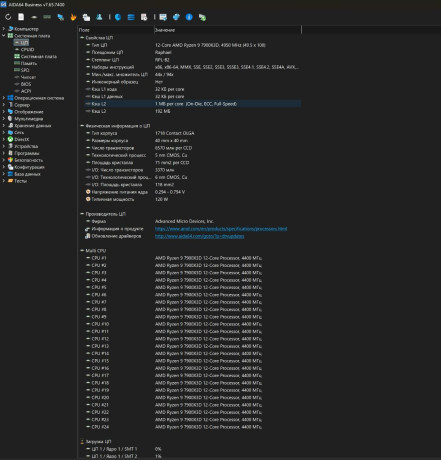The image size is (441, 460).
Task: Click the monitor with checkmark toolbar icon
Action: coord(163,17)
